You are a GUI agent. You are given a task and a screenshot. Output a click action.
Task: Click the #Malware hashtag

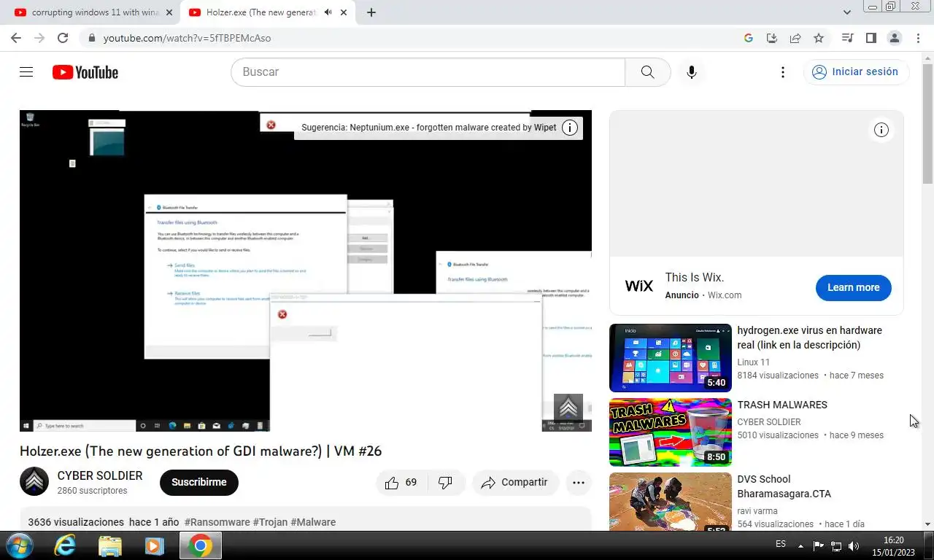[313, 522]
